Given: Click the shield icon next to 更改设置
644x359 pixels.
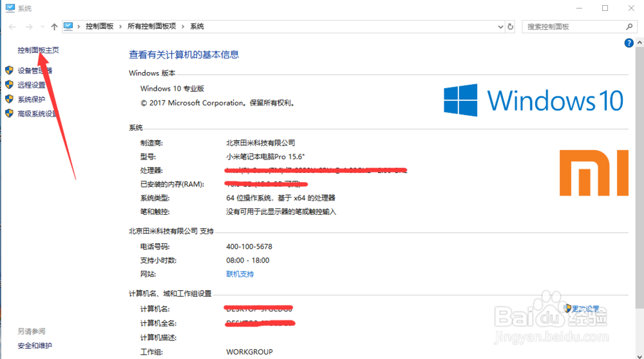Looking at the screenshot, I should pos(567,308).
